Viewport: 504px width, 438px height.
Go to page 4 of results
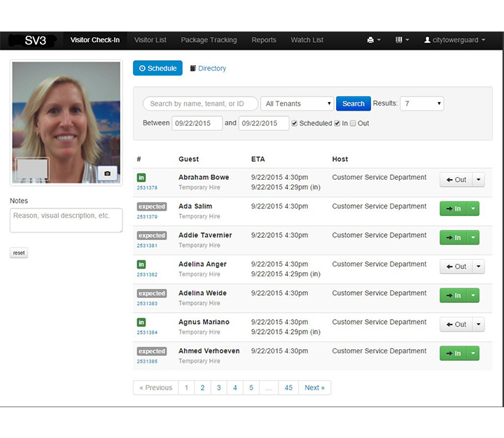tap(235, 388)
